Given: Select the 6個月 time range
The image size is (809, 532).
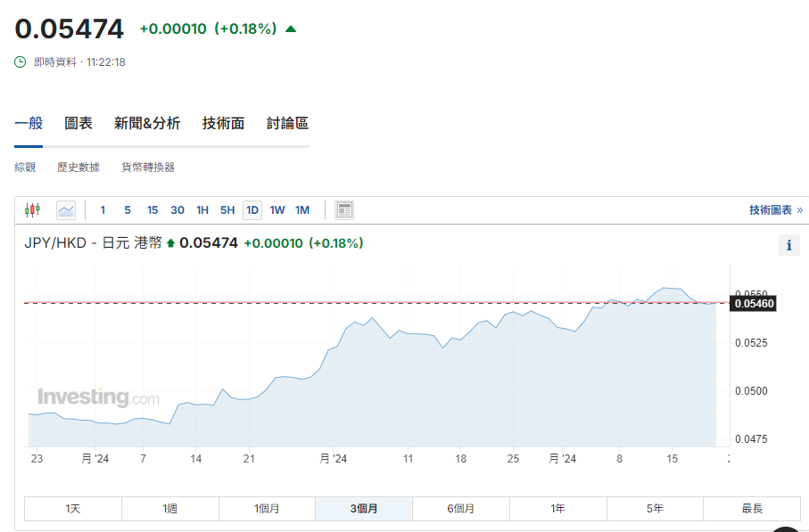Looking at the screenshot, I should point(460,509).
